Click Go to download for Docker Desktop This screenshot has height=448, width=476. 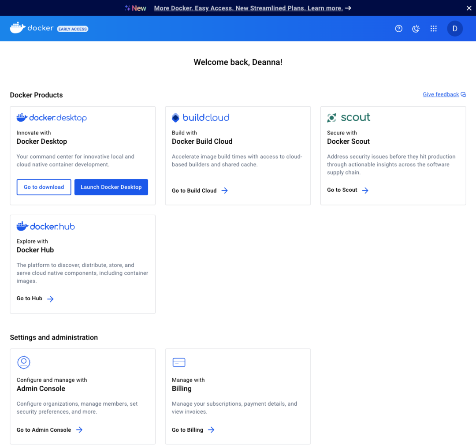click(x=44, y=187)
